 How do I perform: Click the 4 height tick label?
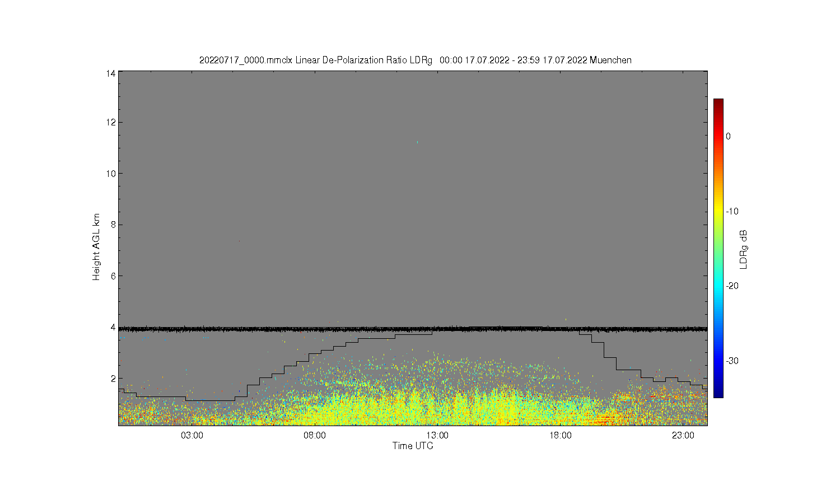[x=113, y=327]
